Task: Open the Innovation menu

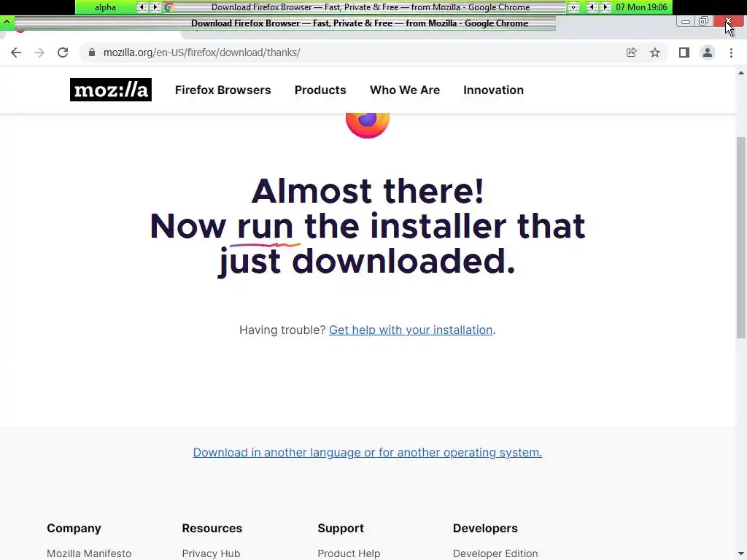Action: 494,90
